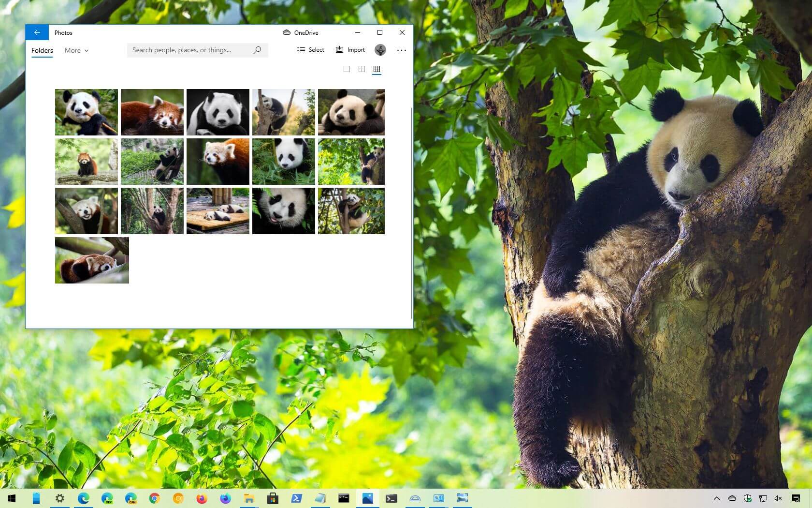Click the Import icon
This screenshot has width=812, height=508.
[340, 49]
